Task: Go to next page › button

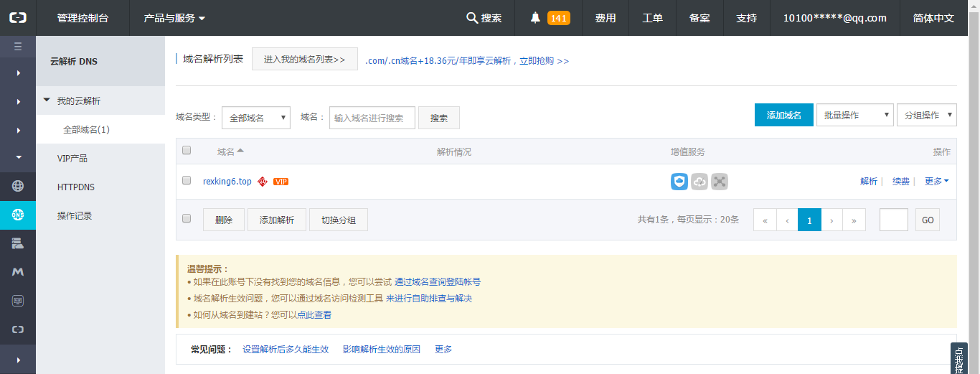Action: [x=831, y=220]
